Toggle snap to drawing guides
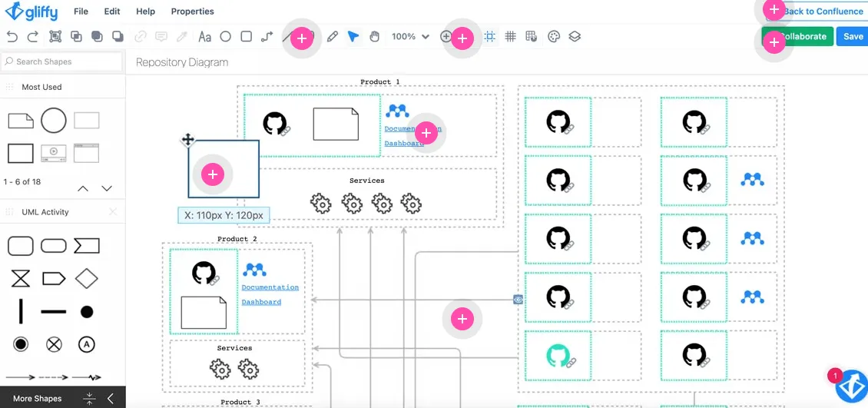Viewport: 868px width, 408px height. tap(489, 37)
